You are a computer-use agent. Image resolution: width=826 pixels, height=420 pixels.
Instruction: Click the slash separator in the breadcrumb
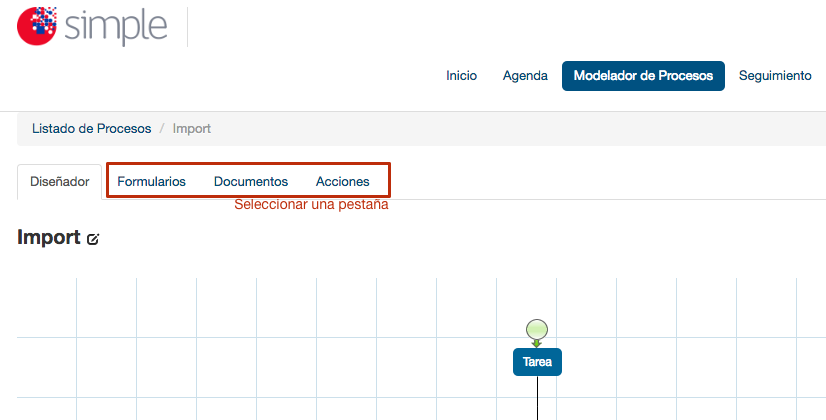click(x=162, y=129)
